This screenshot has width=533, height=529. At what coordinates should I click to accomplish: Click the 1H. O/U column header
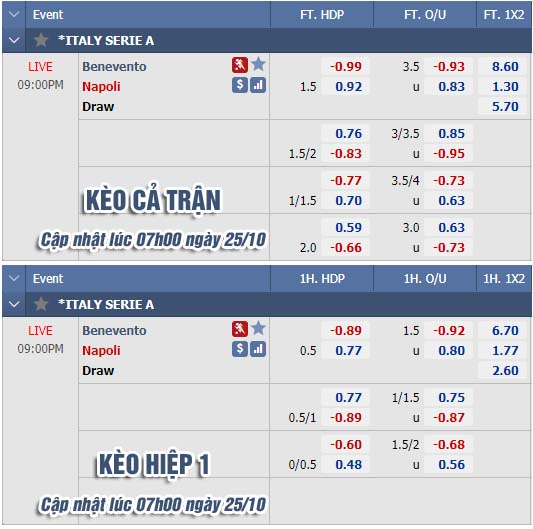point(425,279)
